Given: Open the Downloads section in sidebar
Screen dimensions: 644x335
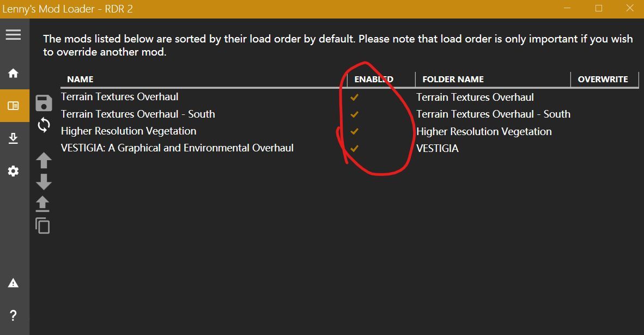Looking at the screenshot, I should (x=14, y=138).
